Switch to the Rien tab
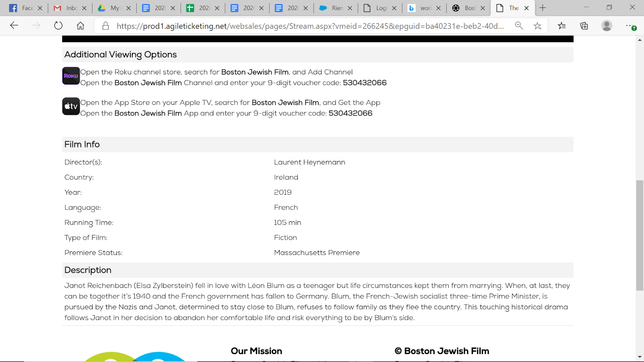Viewport: 644px width, 362px height. (331, 8)
